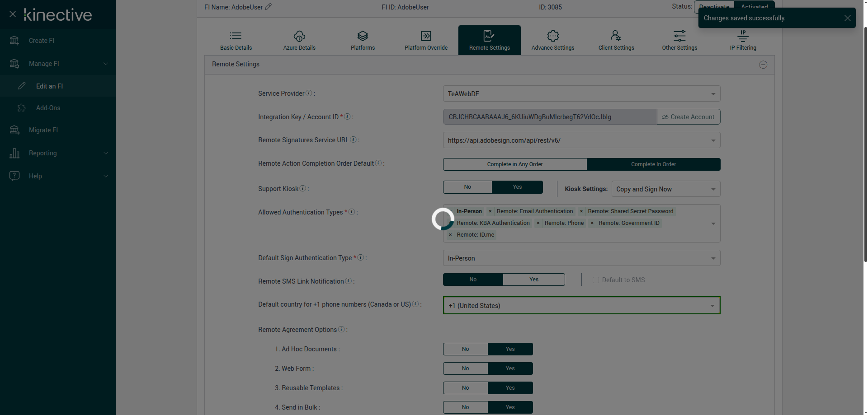Close the sidebar with the X icon
The width and height of the screenshot is (868, 415).
tap(13, 14)
